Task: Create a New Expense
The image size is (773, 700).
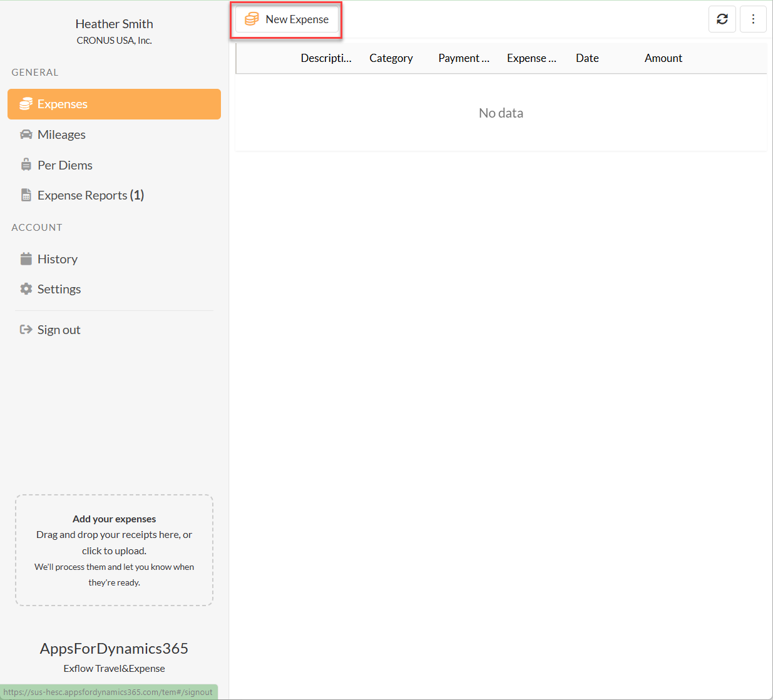Action: 287,19
